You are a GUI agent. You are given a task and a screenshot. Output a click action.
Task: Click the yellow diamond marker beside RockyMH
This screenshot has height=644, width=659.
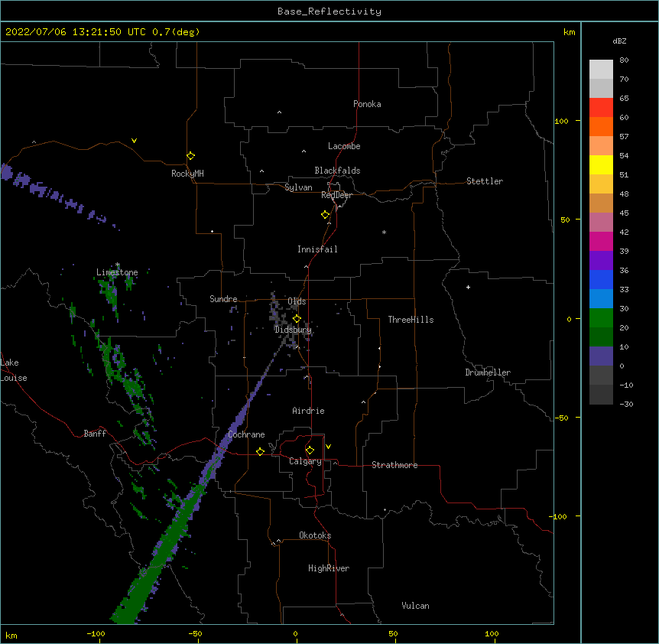pos(191,156)
